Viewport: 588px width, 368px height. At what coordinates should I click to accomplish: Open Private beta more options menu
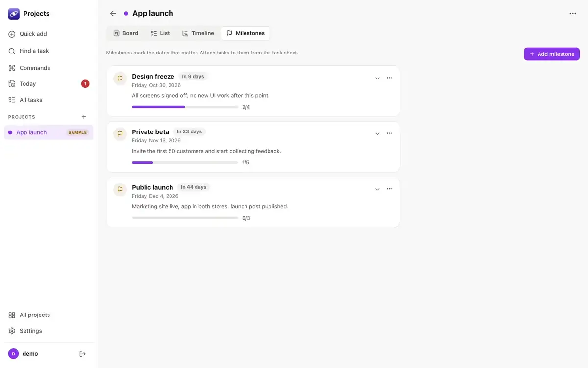pyautogui.click(x=390, y=133)
